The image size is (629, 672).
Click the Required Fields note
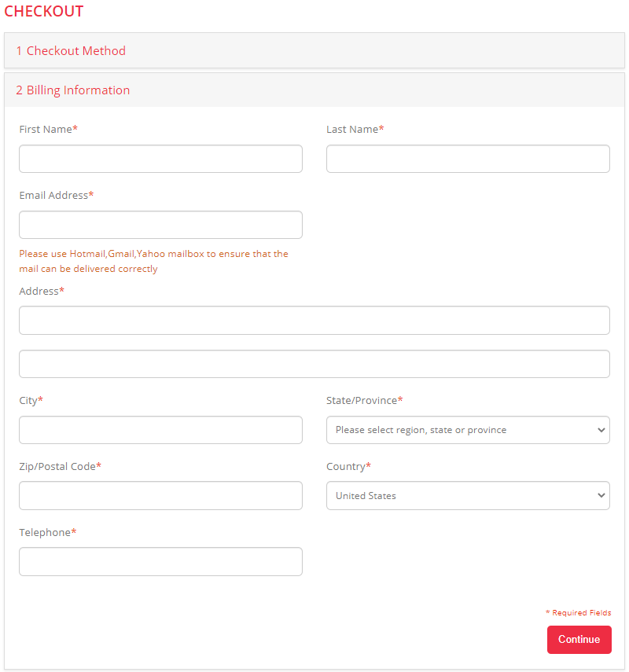point(578,613)
